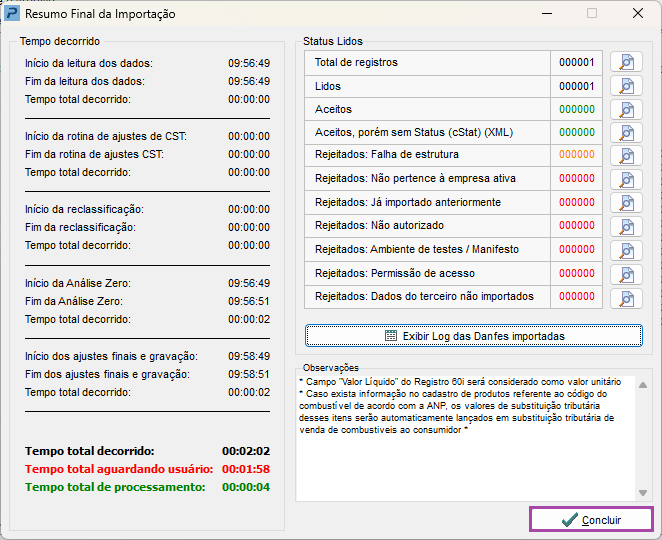Image resolution: width=662 pixels, height=540 pixels.
Task: Select Total de registros value 000001
Action: tap(577, 62)
